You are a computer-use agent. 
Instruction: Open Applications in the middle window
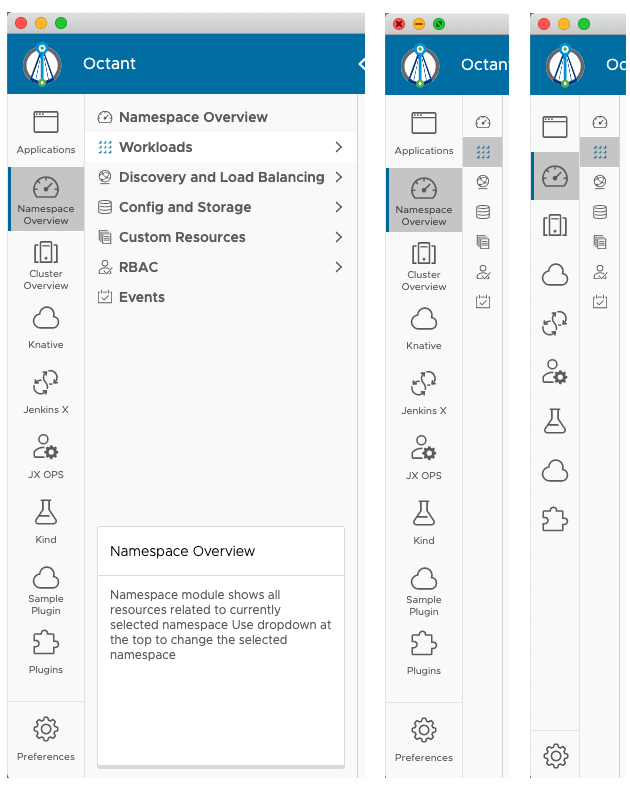click(424, 133)
